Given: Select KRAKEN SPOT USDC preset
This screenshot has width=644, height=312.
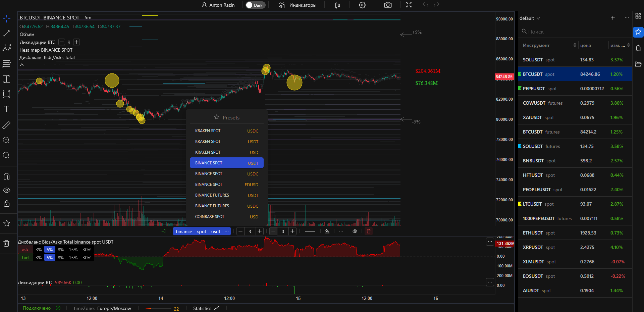Looking at the screenshot, I should click(227, 131).
